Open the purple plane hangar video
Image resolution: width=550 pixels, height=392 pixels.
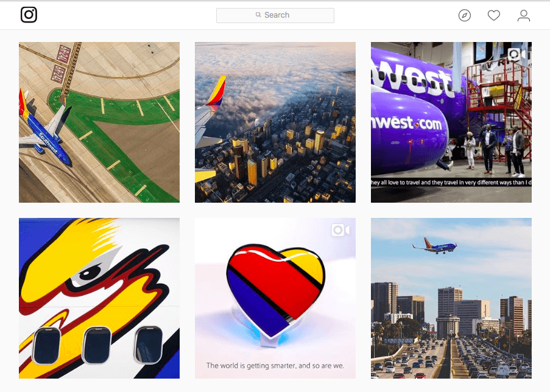click(451, 122)
